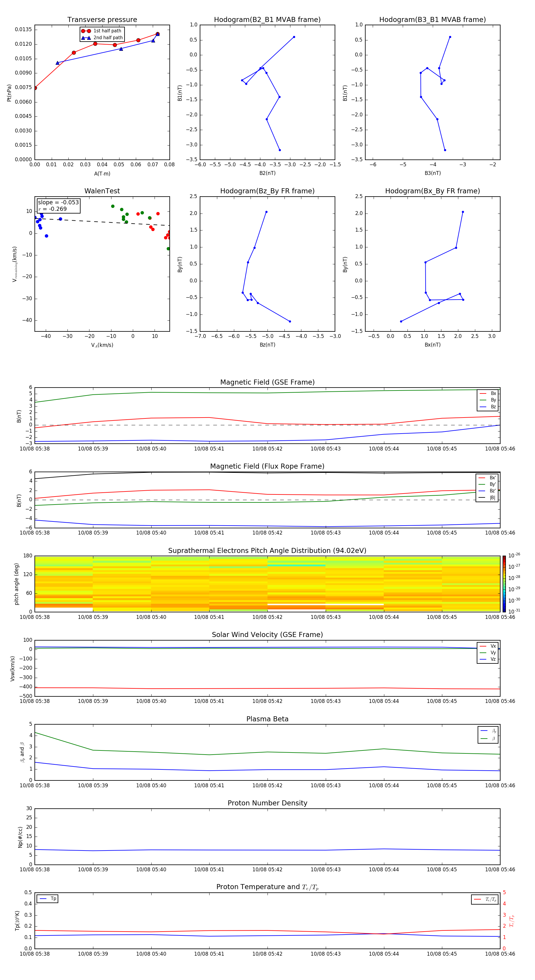Click '180' tick on pitch angle axis

pyautogui.click(x=28, y=556)
